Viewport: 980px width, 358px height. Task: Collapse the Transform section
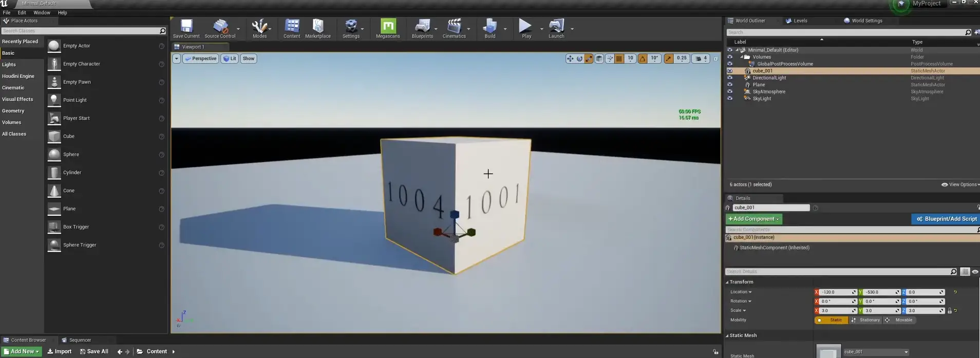point(727,282)
